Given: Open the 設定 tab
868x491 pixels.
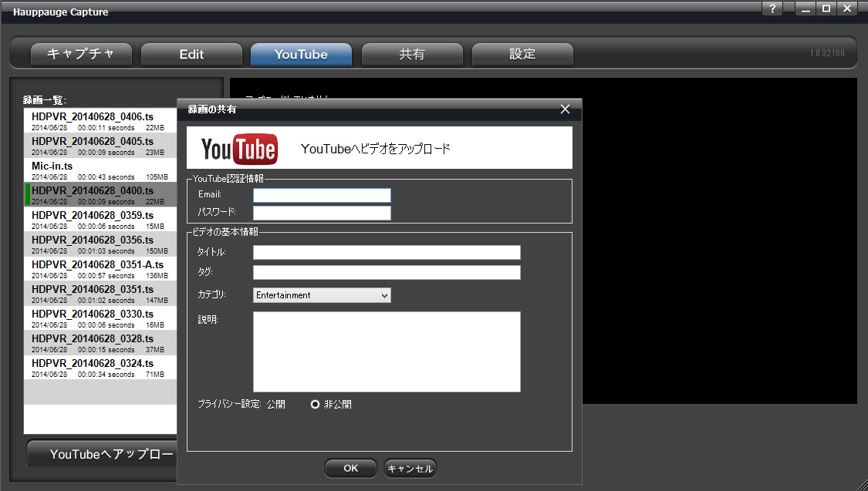Looking at the screenshot, I should point(522,54).
